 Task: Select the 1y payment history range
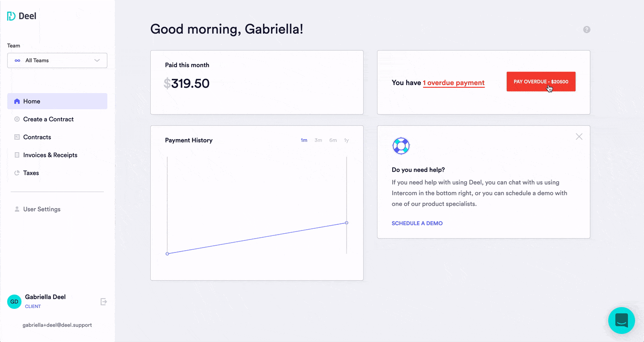(x=347, y=140)
